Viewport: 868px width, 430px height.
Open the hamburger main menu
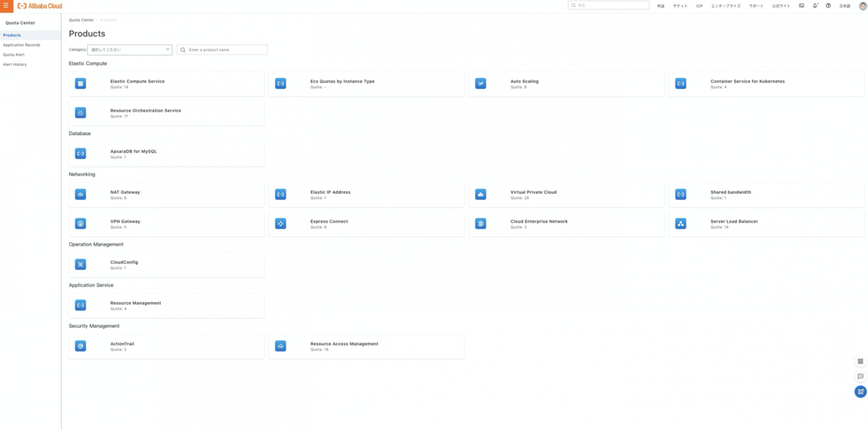7,5
